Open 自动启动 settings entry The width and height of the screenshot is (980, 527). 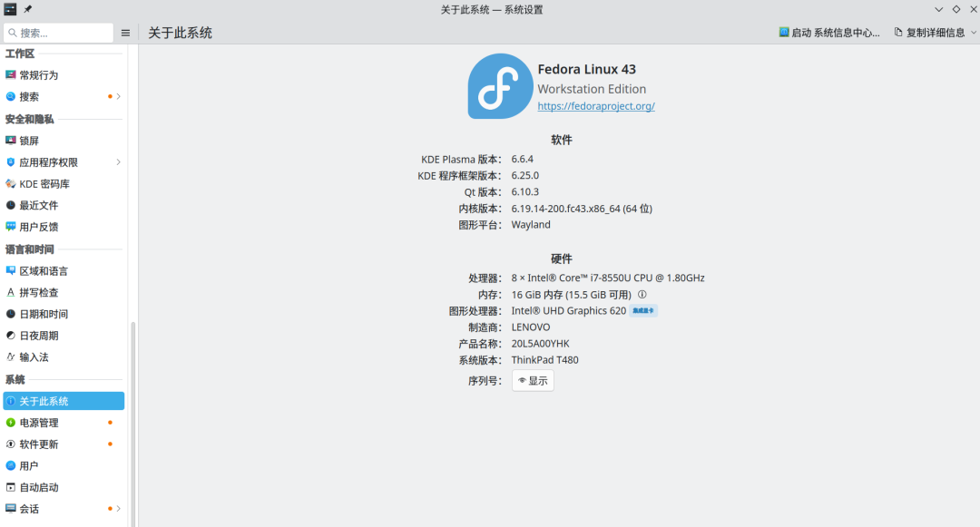(x=64, y=487)
